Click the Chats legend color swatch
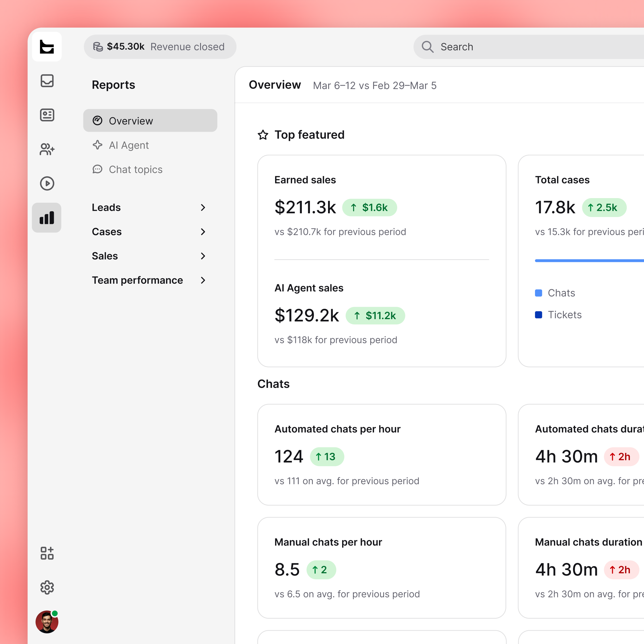This screenshot has width=644, height=644. click(538, 293)
